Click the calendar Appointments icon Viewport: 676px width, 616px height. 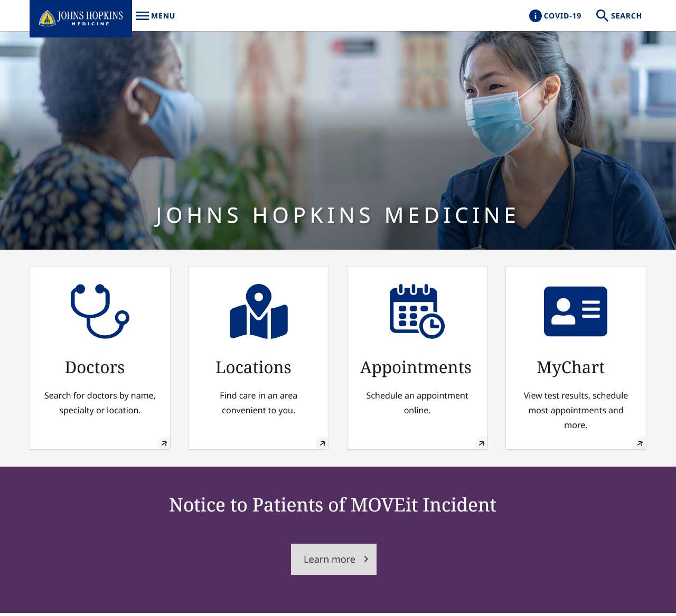click(x=417, y=311)
